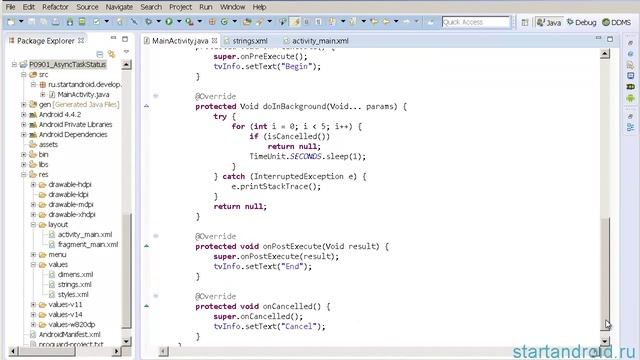
Task: Collapse the src folder node
Action: 24,74
